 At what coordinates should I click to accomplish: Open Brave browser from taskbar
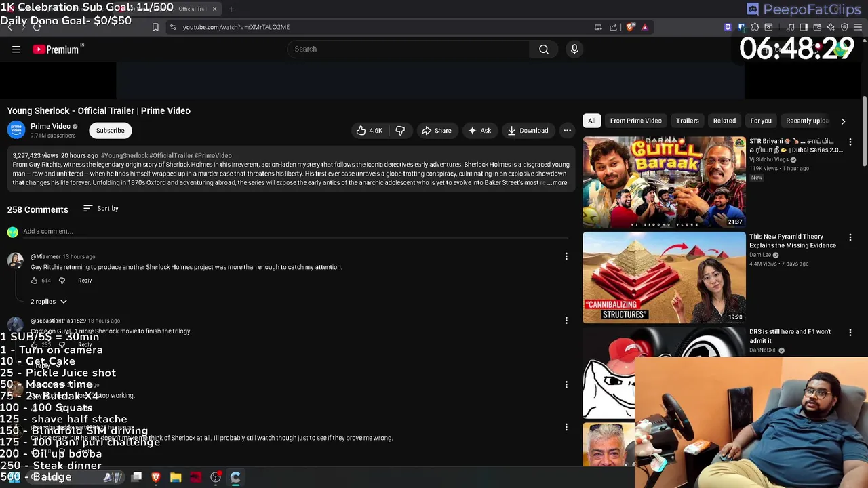pos(155,477)
